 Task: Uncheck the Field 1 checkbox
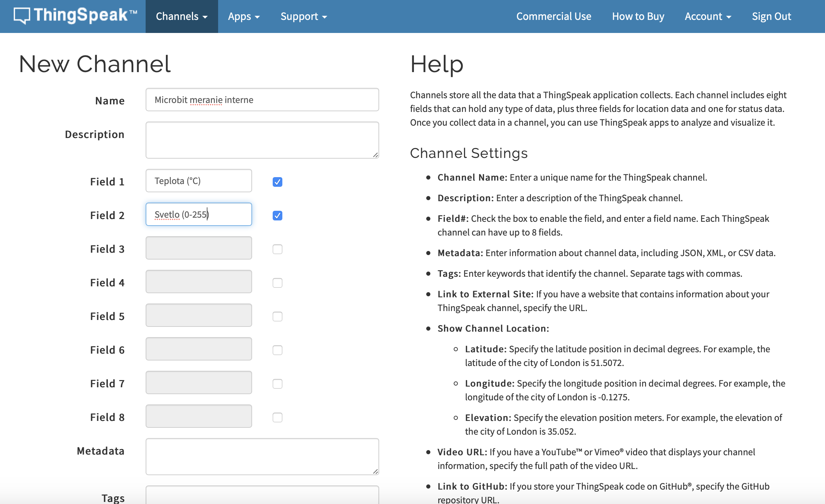click(277, 182)
